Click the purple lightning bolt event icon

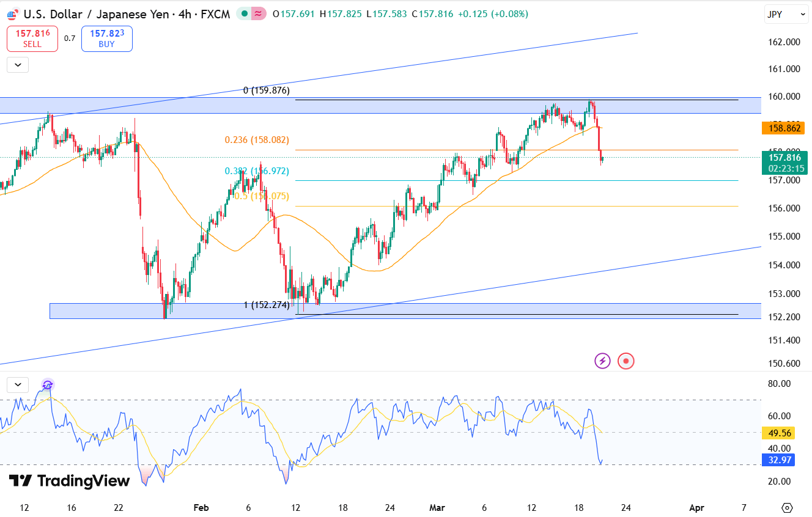(x=603, y=361)
